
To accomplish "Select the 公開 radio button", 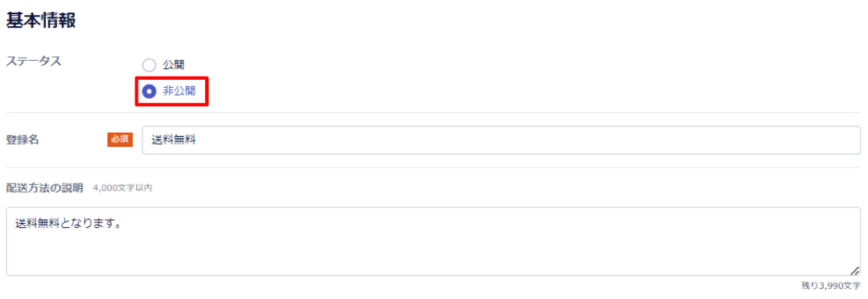I will tap(149, 66).
